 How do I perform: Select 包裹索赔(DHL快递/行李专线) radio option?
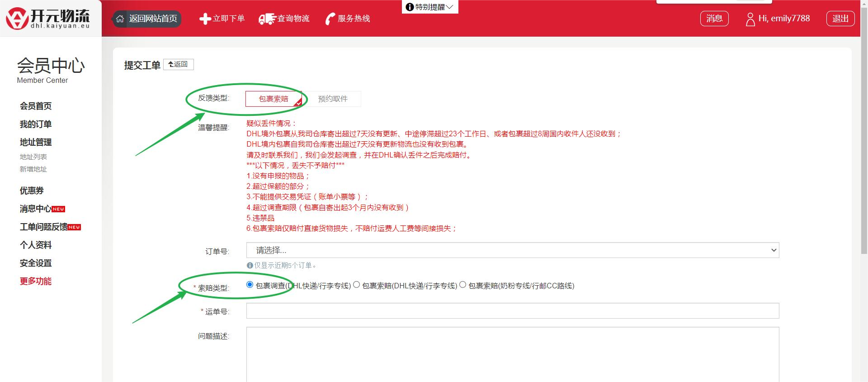(x=356, y=285)
